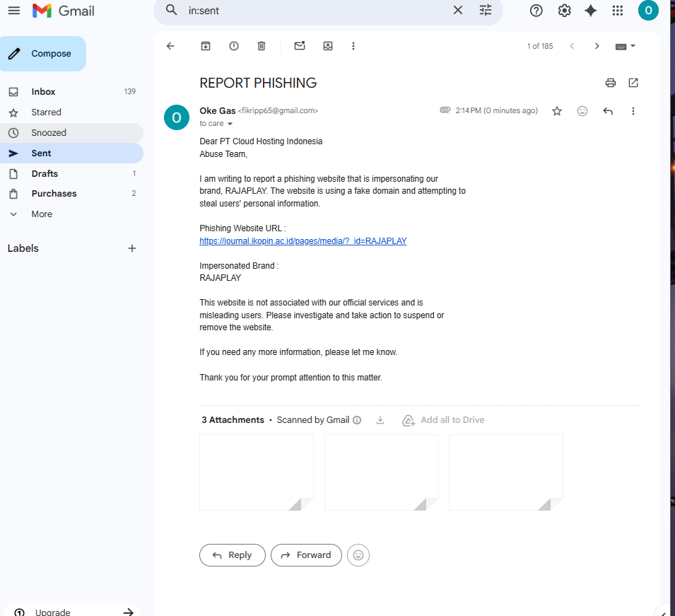Show Scanned by Gmail info icon
Screen dimensions: 675x616
[357, 420]
